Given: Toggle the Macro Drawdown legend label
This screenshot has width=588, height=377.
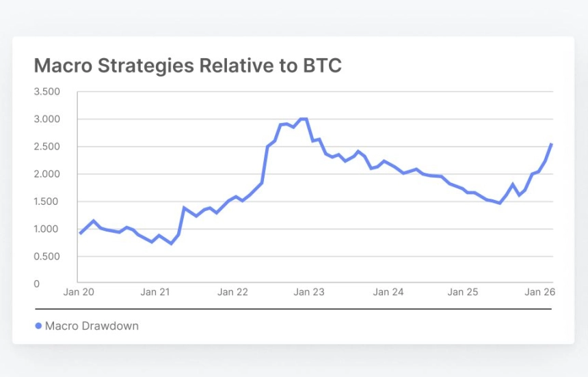Looking at the screenshot, I should point(92,326).
